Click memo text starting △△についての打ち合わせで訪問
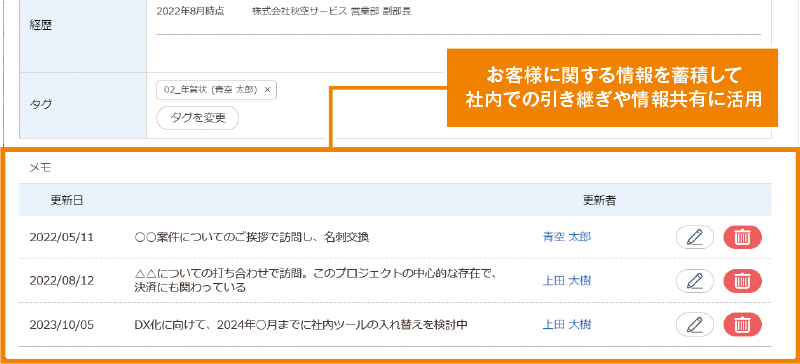 (315, 281)
